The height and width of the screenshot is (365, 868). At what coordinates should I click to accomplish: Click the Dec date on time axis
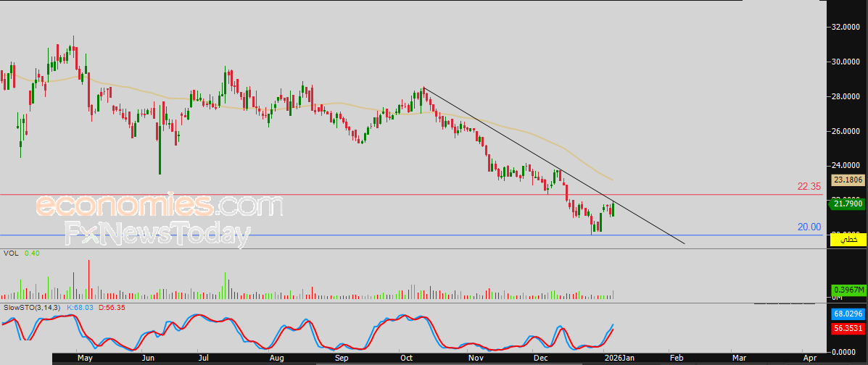click(540, 358)
